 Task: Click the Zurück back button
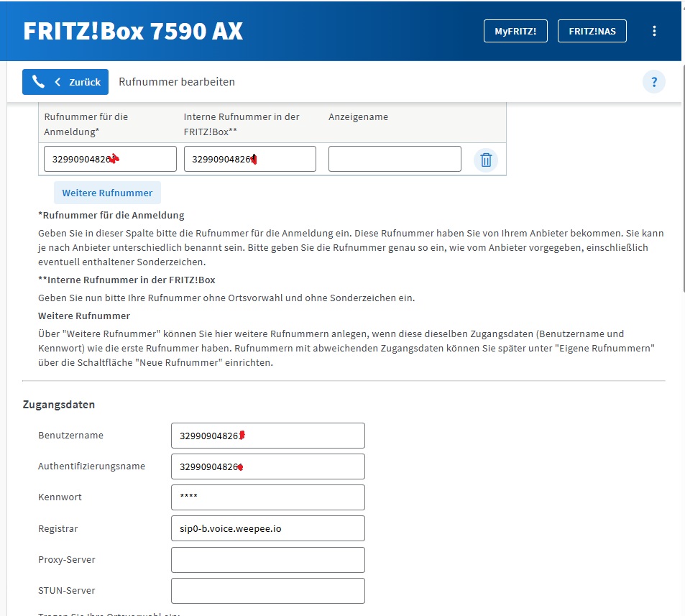65,82
